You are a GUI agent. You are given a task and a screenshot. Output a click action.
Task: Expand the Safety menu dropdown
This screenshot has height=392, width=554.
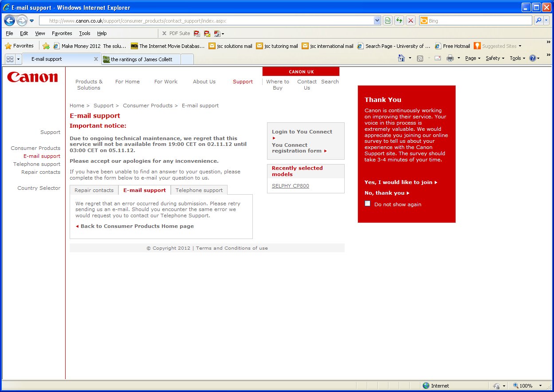point(495,58)
